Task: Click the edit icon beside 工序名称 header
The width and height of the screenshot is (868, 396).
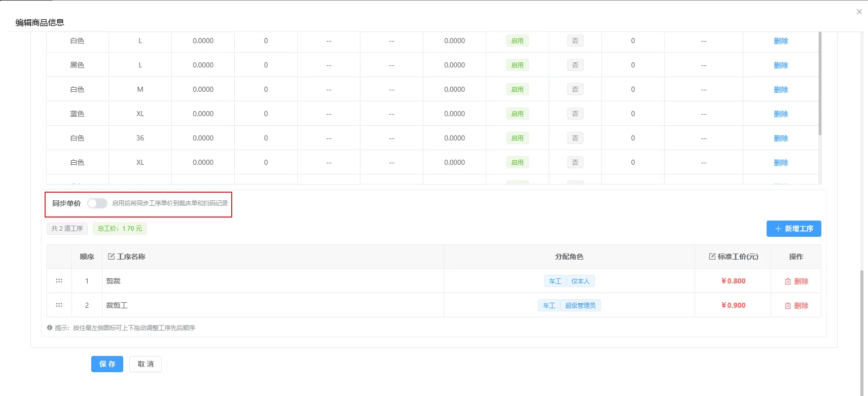Action: pos(112,257)
